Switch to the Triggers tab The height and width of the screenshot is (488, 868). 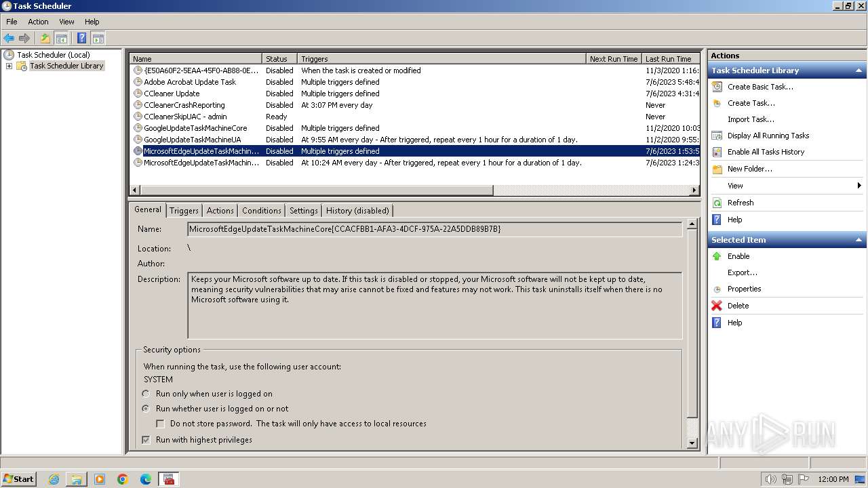pos(184,211)
